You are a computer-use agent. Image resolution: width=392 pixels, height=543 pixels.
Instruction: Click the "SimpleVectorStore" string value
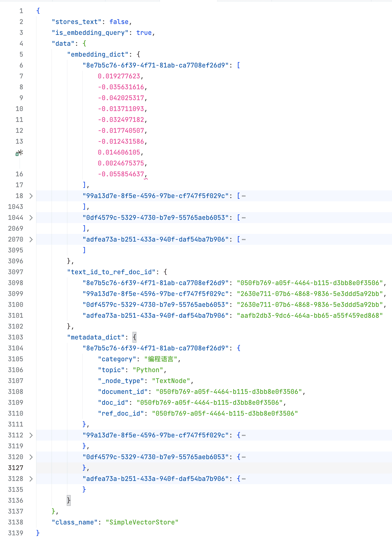[142, 522]
